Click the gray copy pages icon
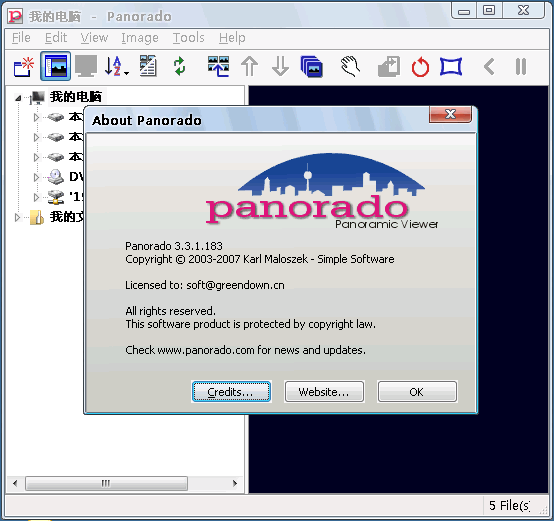This screenshot has height=521, width=554. [x=389, y=66]
